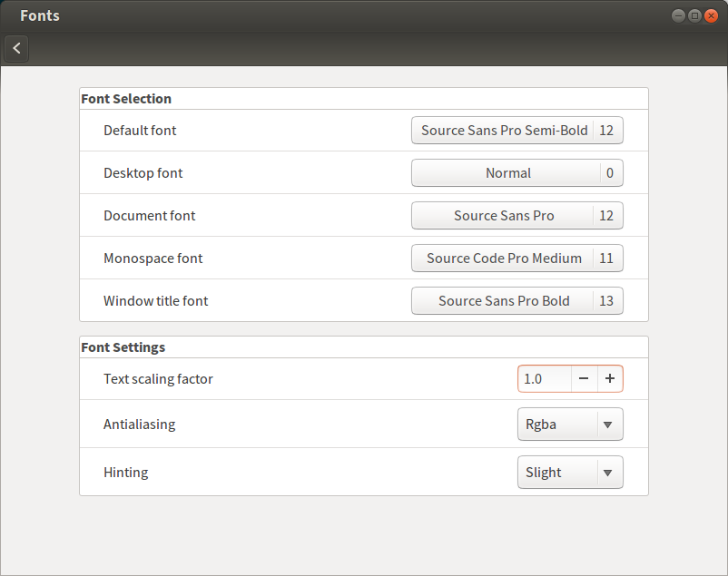Decrease the text scaling factor

click(584, 379)
